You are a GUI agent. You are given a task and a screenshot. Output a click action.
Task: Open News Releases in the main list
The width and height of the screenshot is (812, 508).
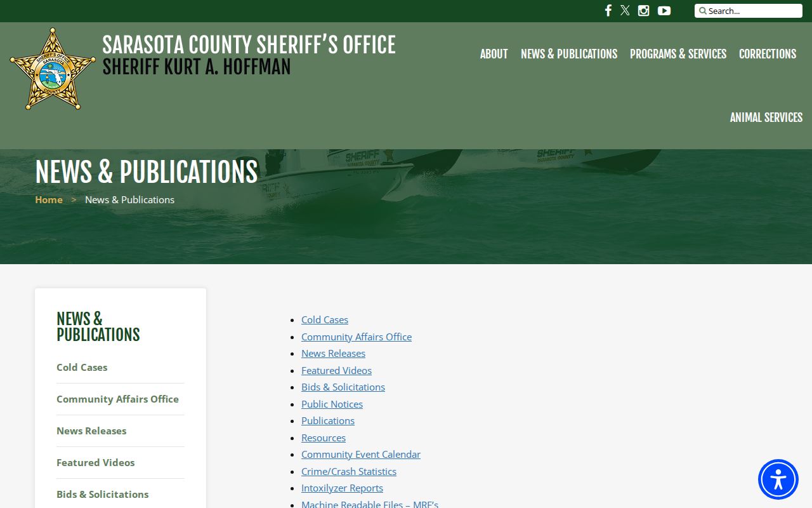tap(333, 353)
